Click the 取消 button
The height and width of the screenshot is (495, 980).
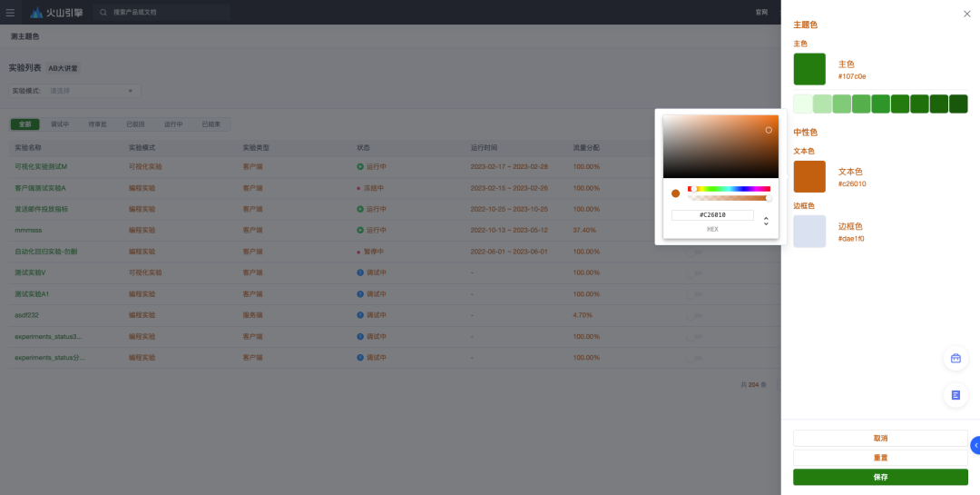point(880,439)
